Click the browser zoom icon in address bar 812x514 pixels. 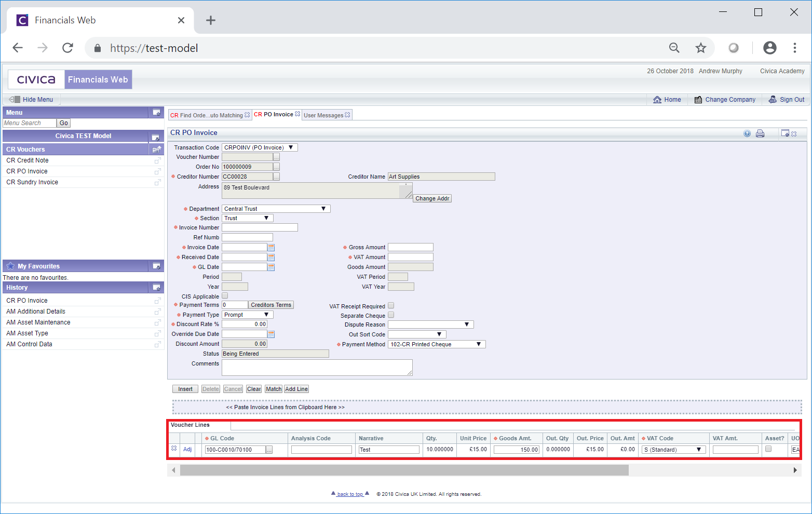pos(674,48)
